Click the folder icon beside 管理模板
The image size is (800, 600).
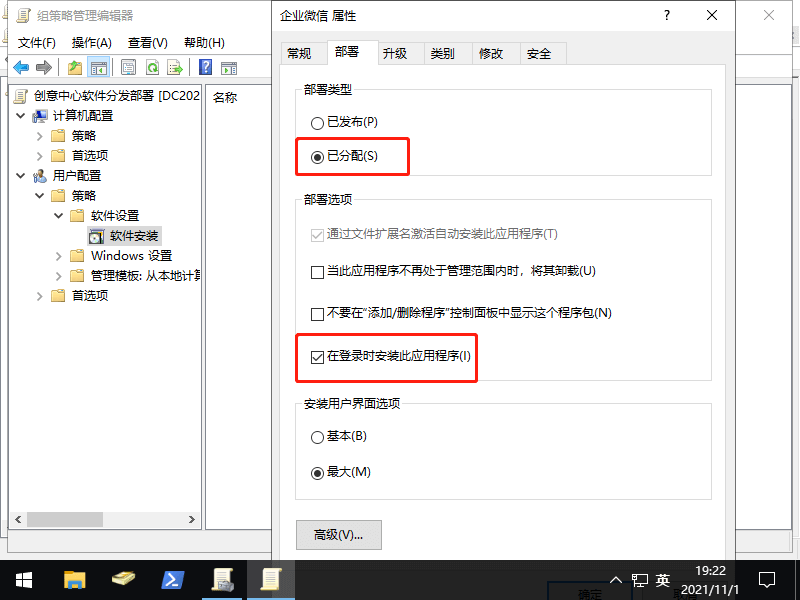point(77,276)
